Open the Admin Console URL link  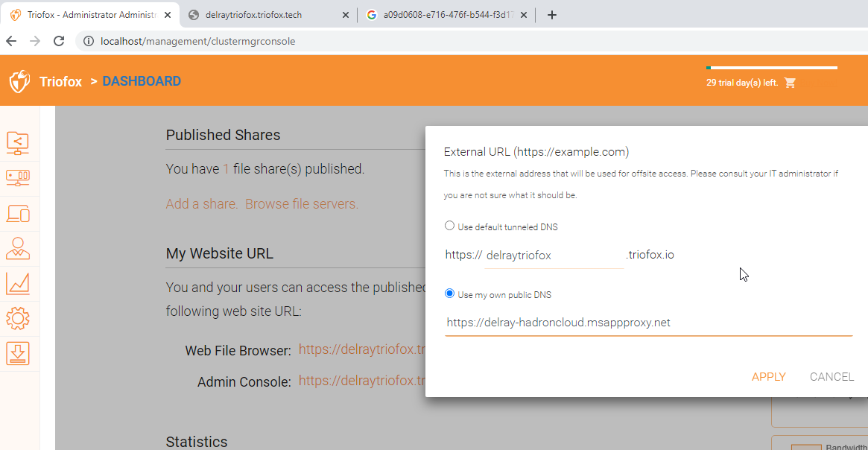pyautogui.click(x=362, y=381)
